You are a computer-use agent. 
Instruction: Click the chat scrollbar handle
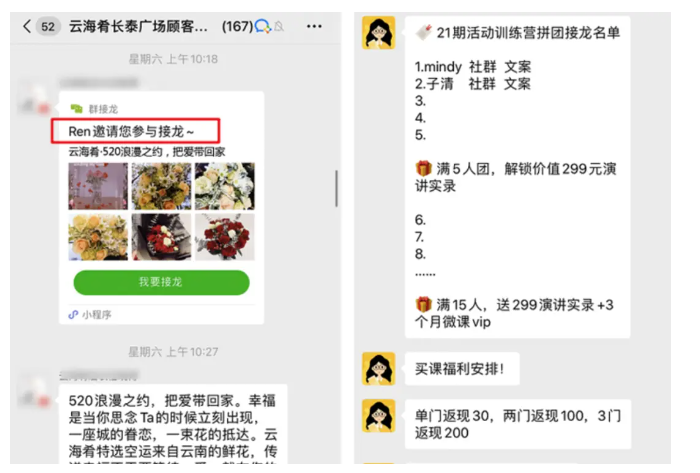pyautogui.click(x=337, y=188)
